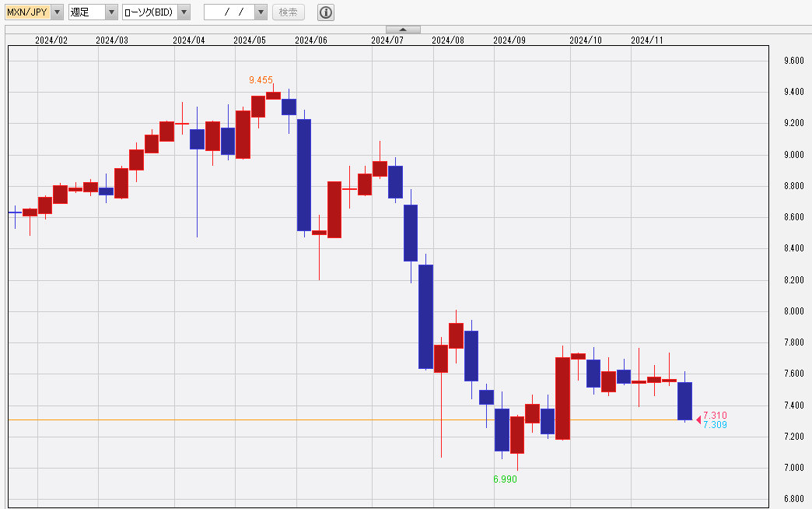Click the 2024/03 date axis label
This screenshot has width=812, height=509.
[112, 40]
